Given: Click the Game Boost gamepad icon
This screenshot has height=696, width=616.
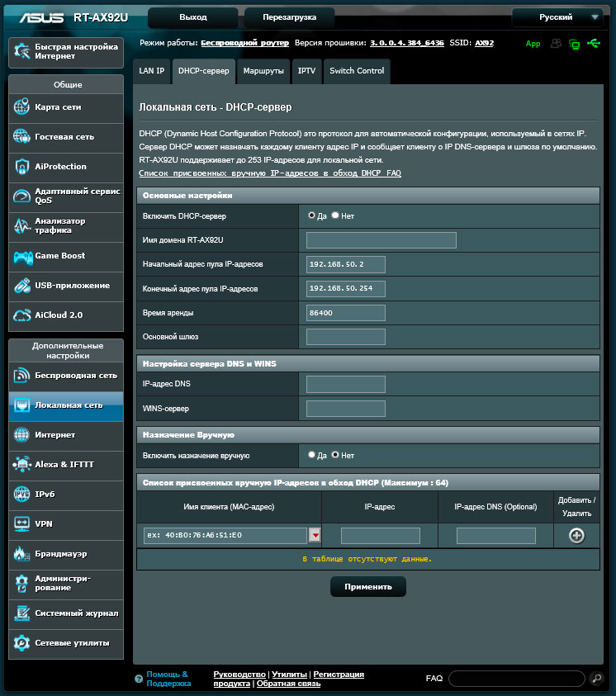Looking at the screenshot, I should pos(22,257).
